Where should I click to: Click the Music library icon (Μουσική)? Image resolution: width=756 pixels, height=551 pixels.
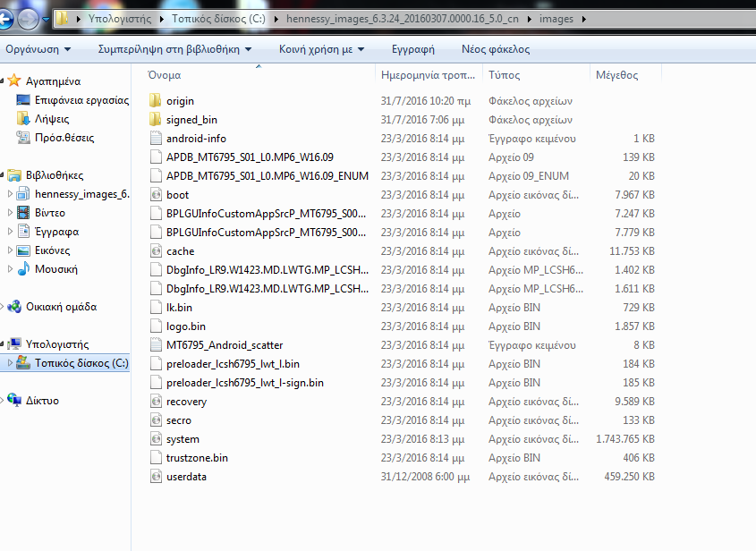(x=23, y=269)
